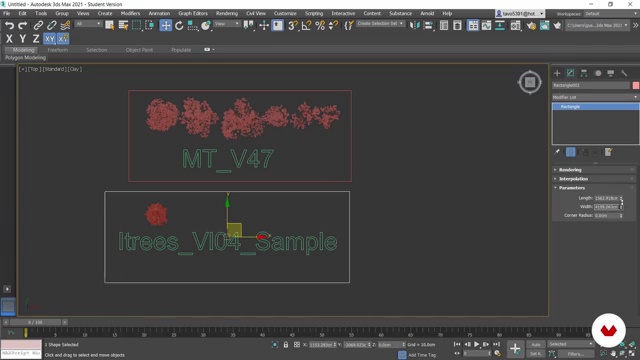Open the reference coordinate View dropdown
Image resolution: width=640 pixels, height=360 pixels.
(x=227, y=24)
